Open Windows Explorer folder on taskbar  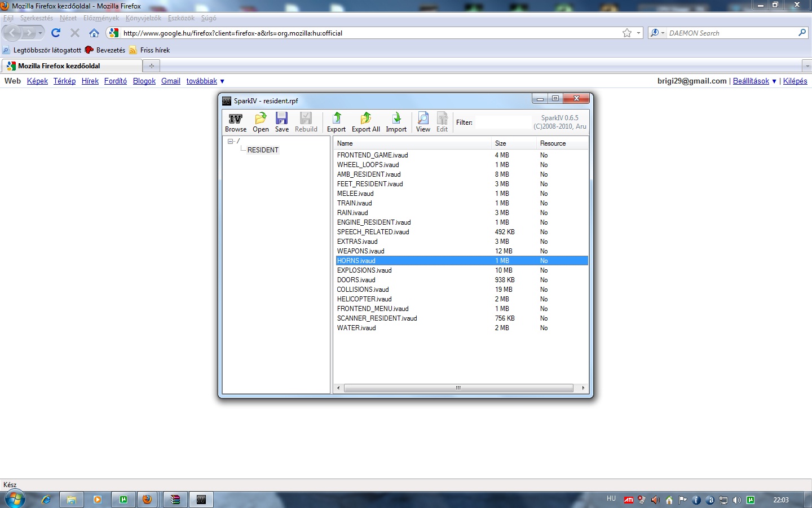point(72,500)
